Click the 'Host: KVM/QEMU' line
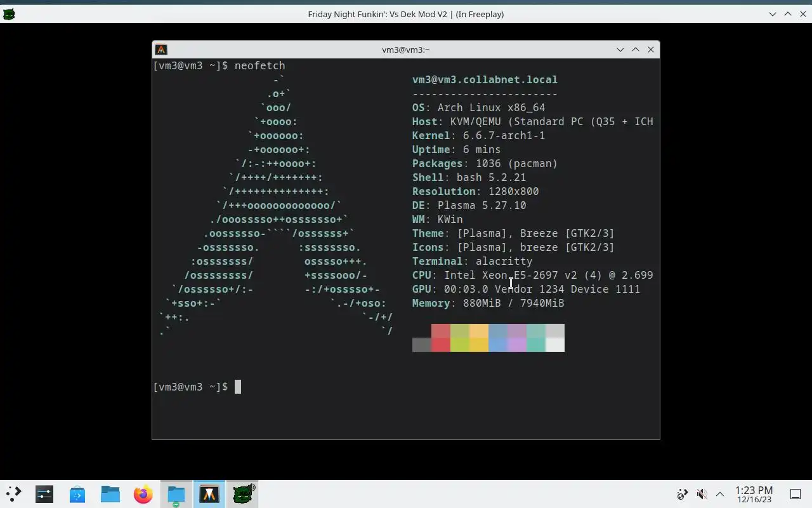The height and width of the screenshot is (508, 812). (x=532, y=121)
